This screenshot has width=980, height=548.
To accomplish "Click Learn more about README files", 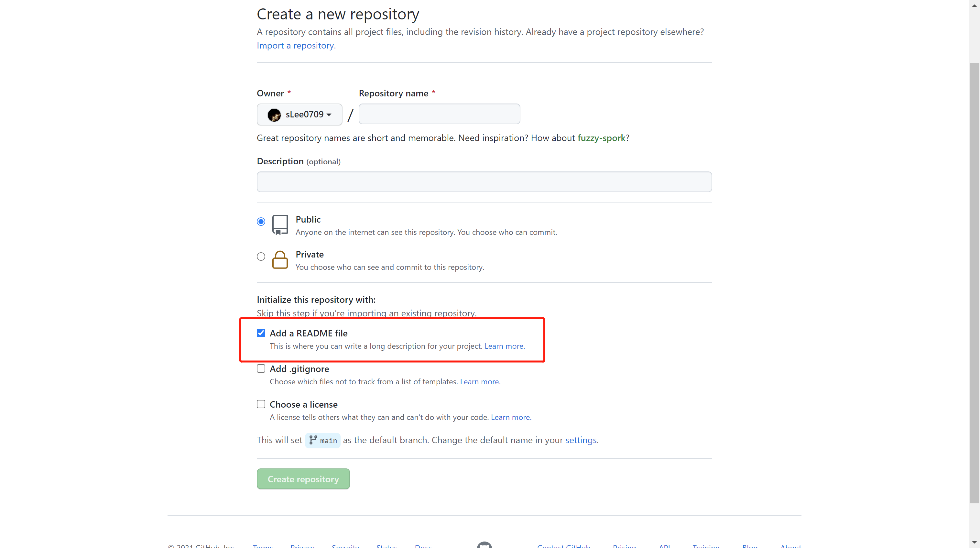I will coord(505,346).
